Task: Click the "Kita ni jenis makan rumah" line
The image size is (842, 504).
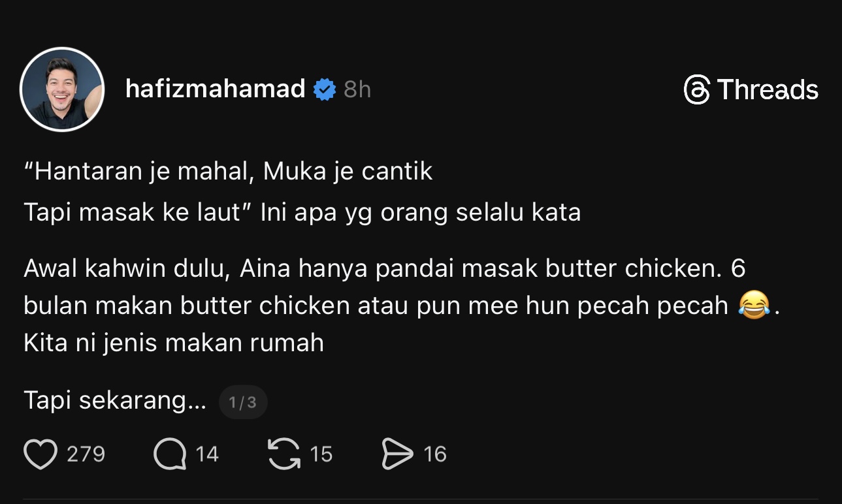Action: (174, 343)
